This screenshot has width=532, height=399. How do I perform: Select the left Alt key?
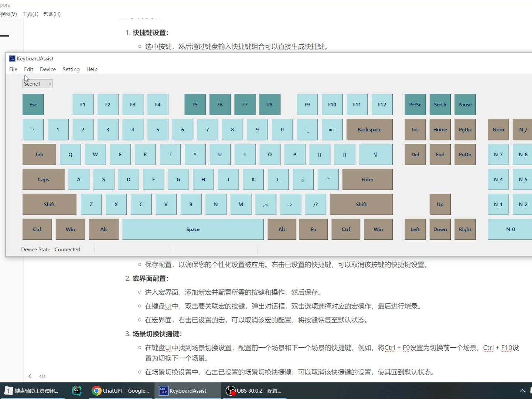pos(104,229)
